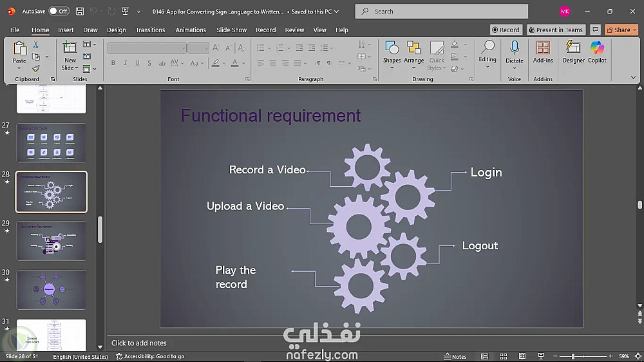Click the Search box
Image resolution: width=644 pixels, height=362 pixels.
click(442, 12)
